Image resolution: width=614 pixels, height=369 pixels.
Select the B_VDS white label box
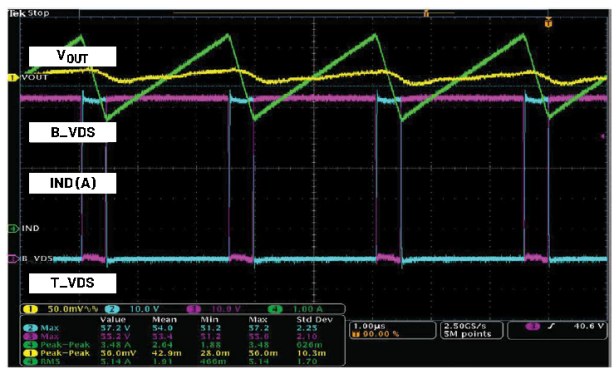(x=72, y=132)
